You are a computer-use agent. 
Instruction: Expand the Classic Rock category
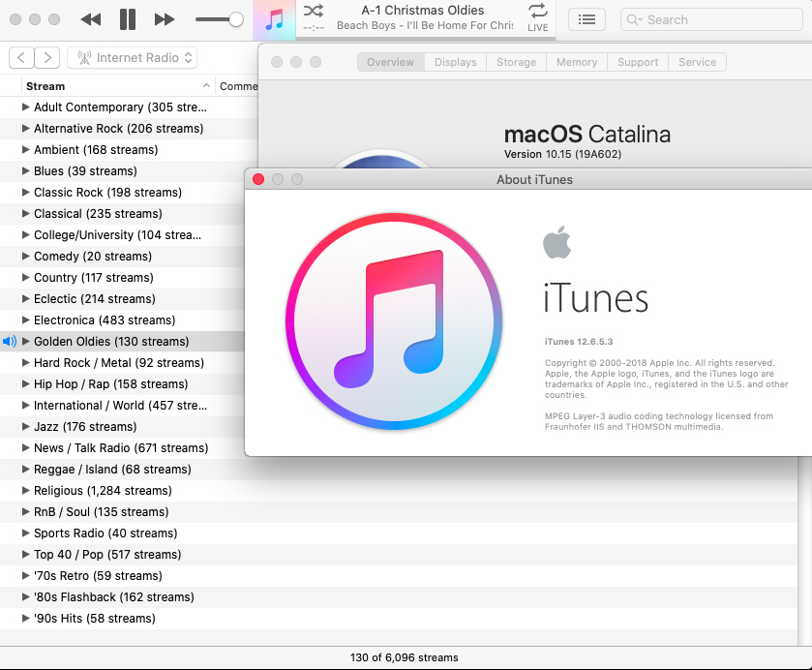(25, 192)
